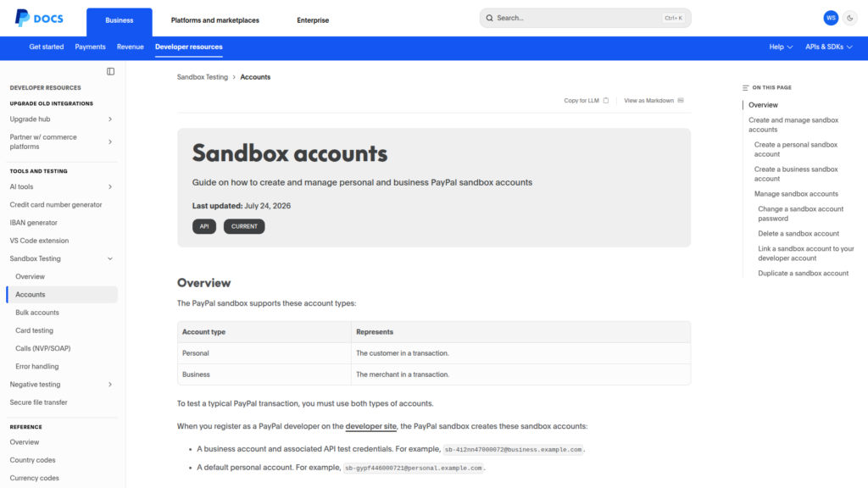The width and height of the screenshot is (868, 488).
Task: Click the Personal account type cell
Action: tap(264, 353)
